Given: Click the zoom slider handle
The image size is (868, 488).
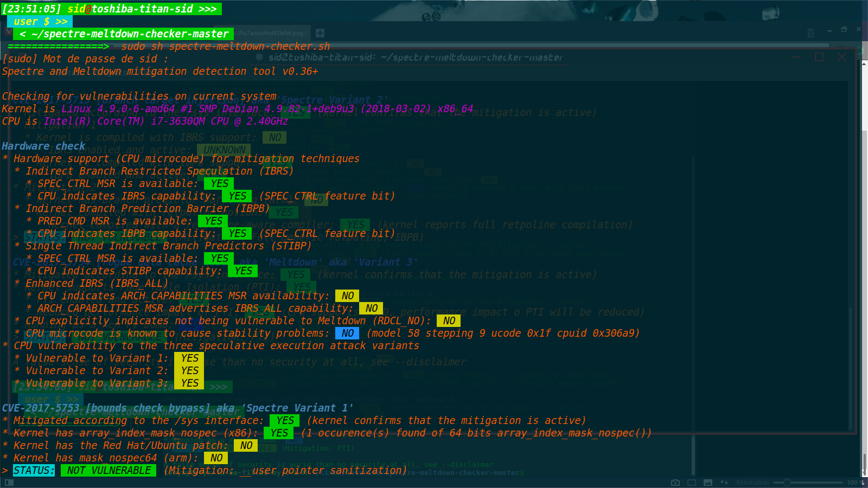Looking at the screenshot, I should click(787, 483).
